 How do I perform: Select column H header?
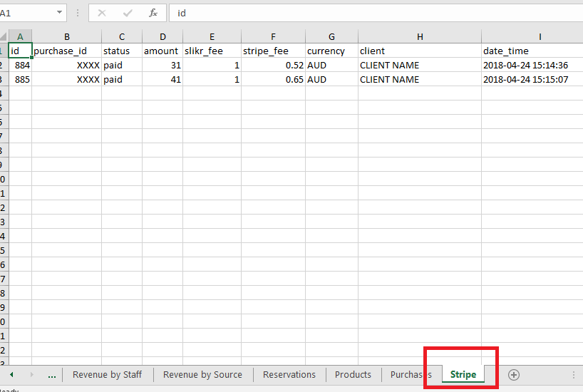click(419, 37)
